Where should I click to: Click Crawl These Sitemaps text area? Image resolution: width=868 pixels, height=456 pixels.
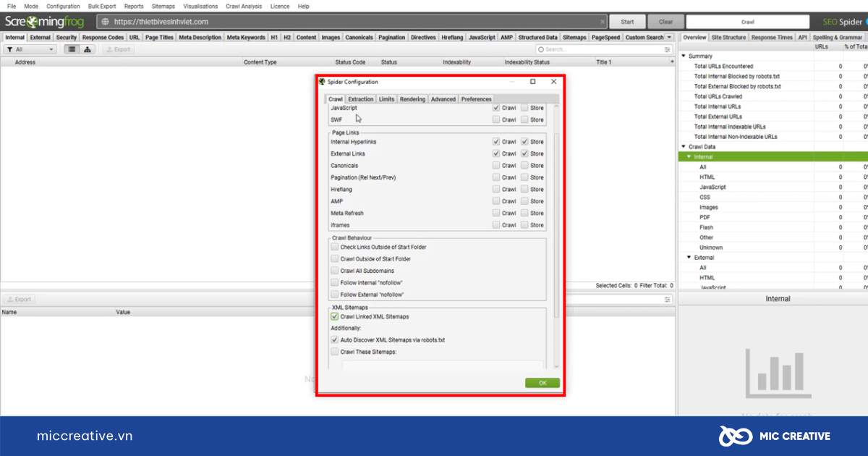[442, 365]
